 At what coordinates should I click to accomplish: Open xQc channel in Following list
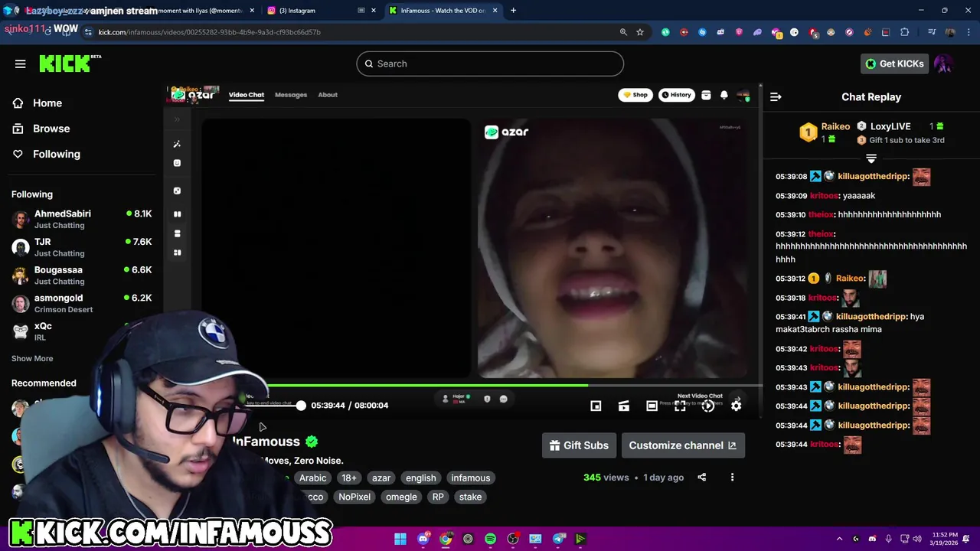[82, 331]
